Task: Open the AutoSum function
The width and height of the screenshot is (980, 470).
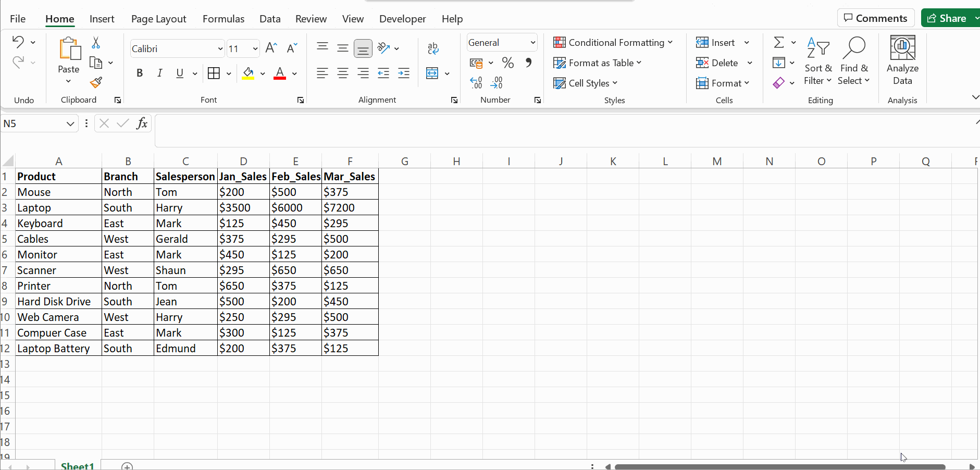Action: tap(778, 42)
